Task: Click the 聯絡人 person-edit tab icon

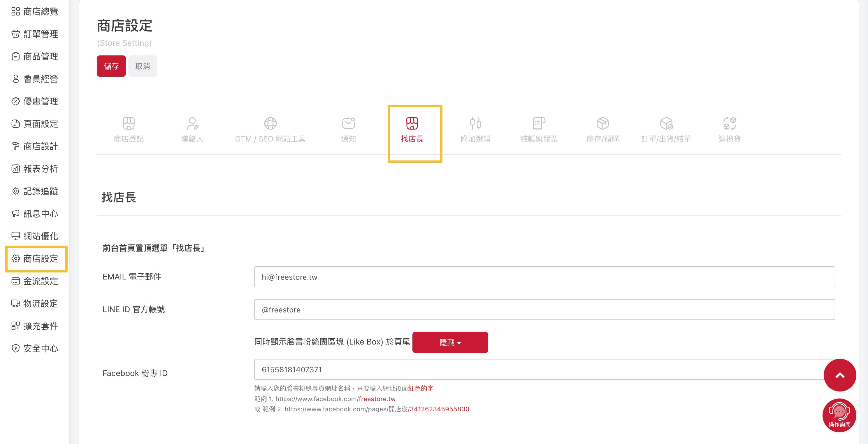Action: pyautogui.click(x=192, y=123)
